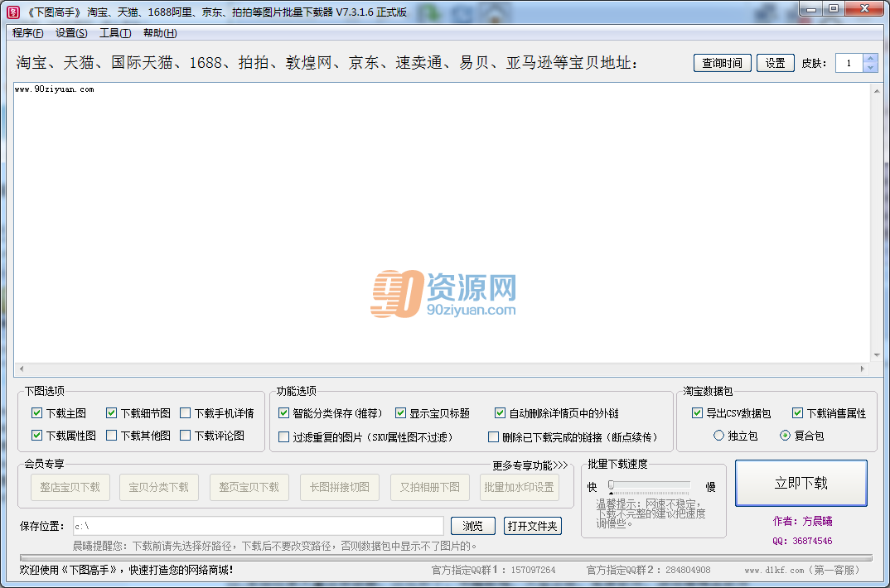Click 官方指定QQ群2 number 284804908

(x=687, y=570)
